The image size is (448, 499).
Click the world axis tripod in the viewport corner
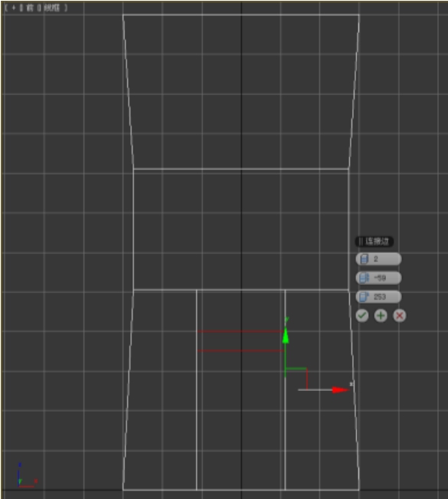(27, 476)
